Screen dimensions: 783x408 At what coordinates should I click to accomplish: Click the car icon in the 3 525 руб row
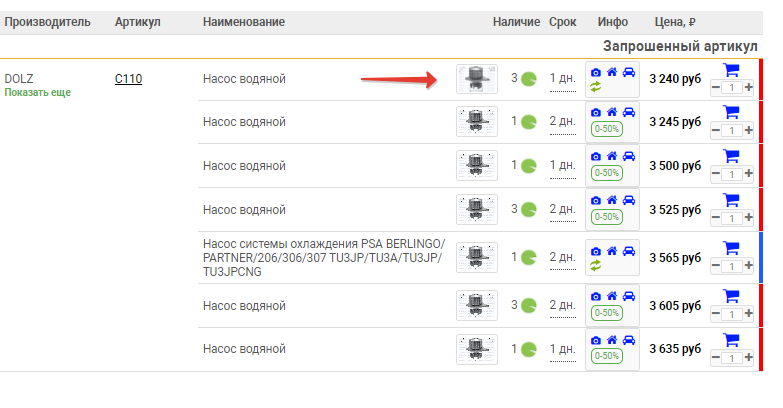[628, 200]
